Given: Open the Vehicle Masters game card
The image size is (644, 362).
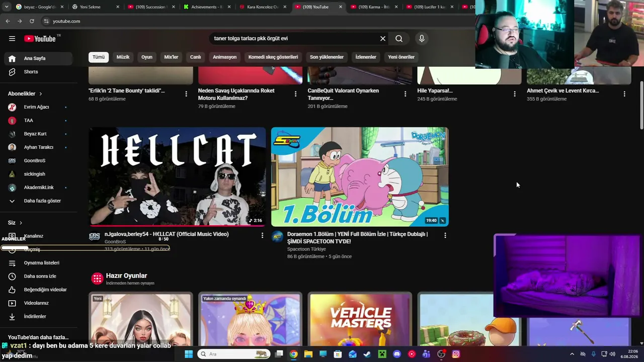Looking at the screenshot, I should (x=360, y=319).
